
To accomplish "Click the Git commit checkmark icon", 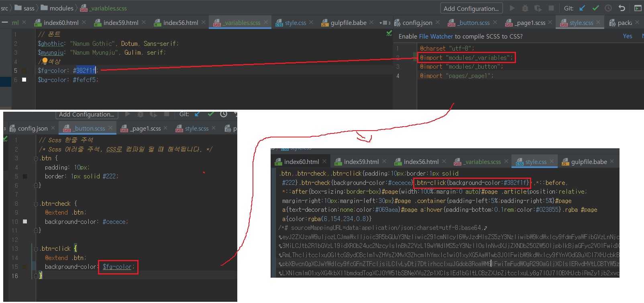I will [595, 8].
